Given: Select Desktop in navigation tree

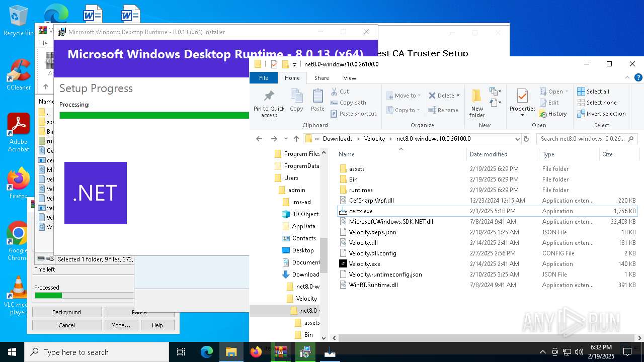Looking at the screenshot, I should (302, 250).
